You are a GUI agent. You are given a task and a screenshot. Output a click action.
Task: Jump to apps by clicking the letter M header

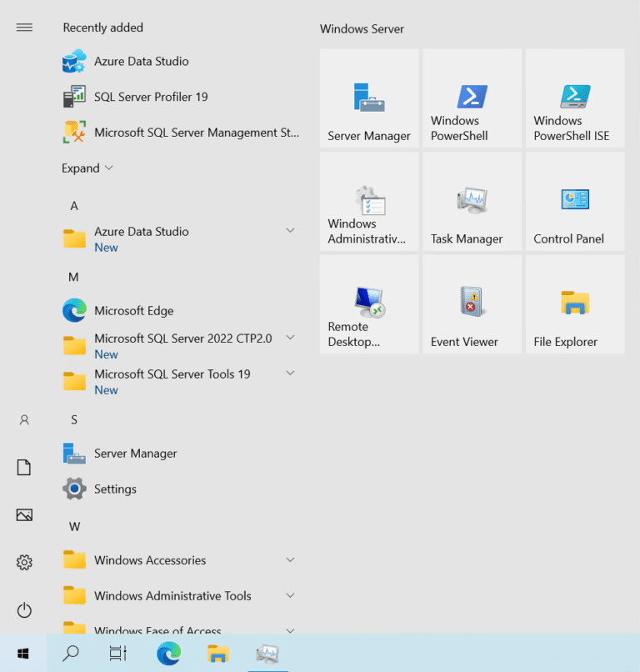[x=73, y=277]
